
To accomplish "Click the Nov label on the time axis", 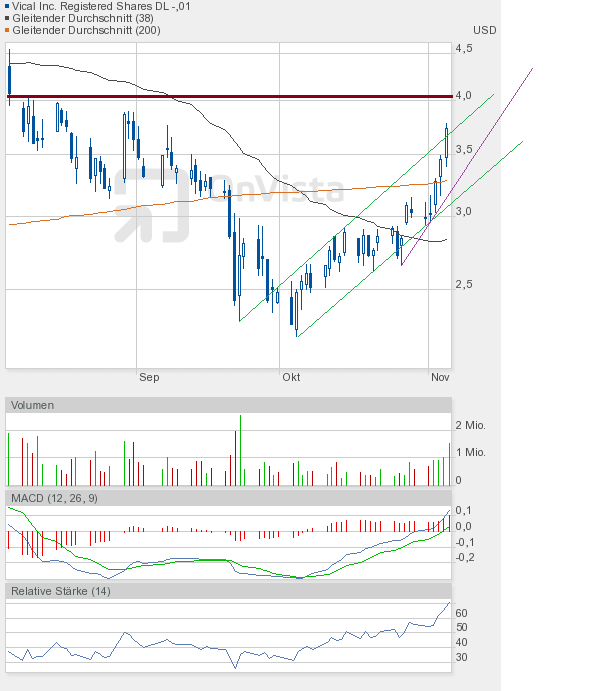I will pos(440,377).
